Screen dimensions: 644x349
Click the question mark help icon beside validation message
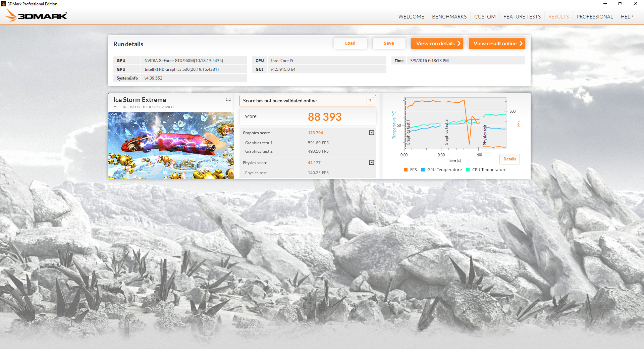370,101
